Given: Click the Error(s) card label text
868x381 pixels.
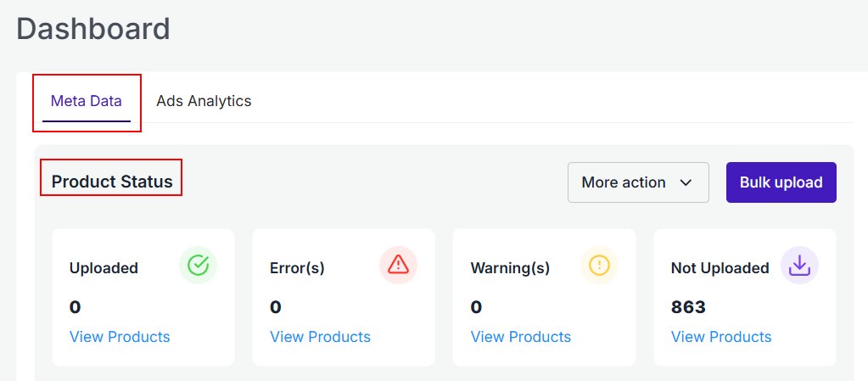Looking at the screenshot, I should click(x=297, y=268).
